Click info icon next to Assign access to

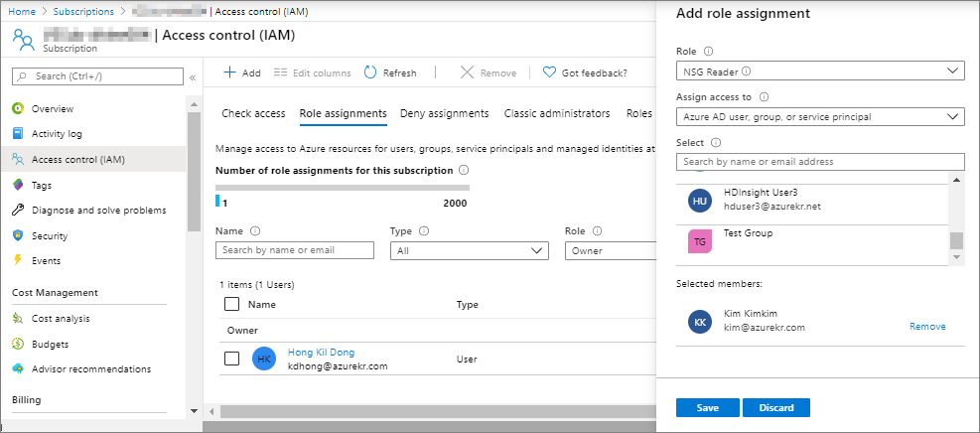tap(764, 97)
